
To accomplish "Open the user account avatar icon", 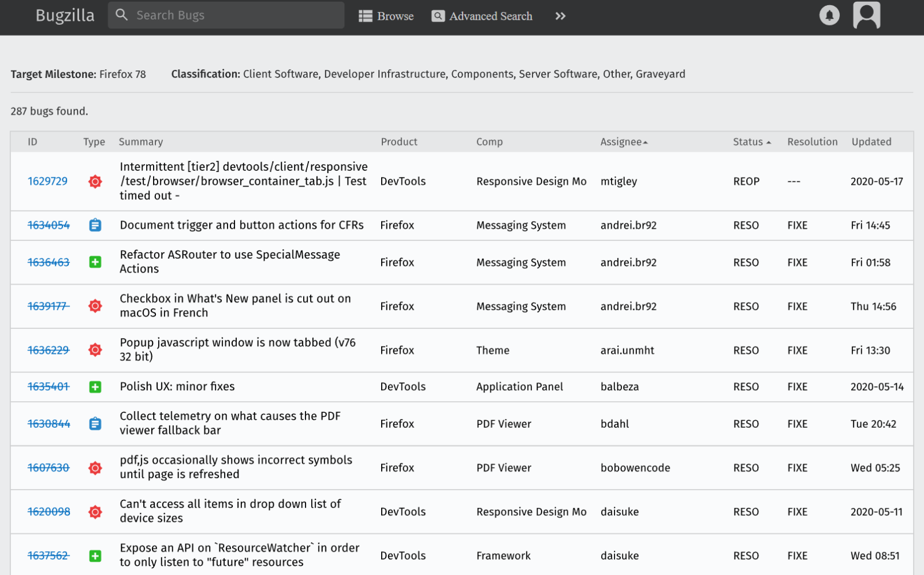I will [866, 15].
